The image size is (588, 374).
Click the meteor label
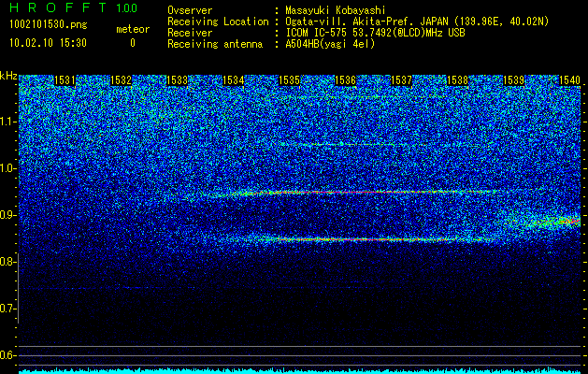[x=133, y=29]
